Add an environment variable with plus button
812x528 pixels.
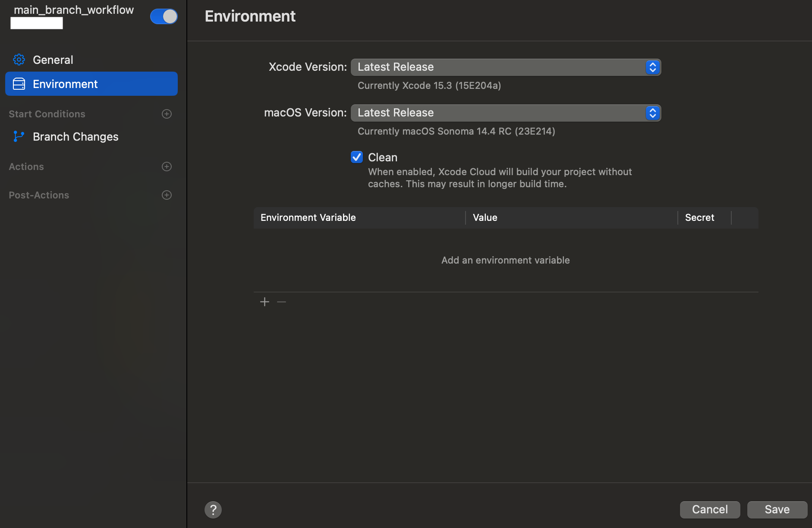(x=264, y=302)
